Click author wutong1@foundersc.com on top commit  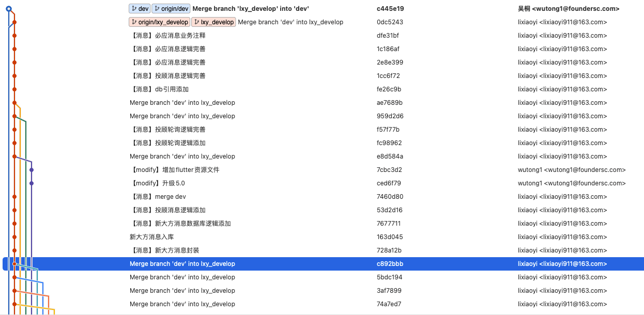tap(569, 9)
